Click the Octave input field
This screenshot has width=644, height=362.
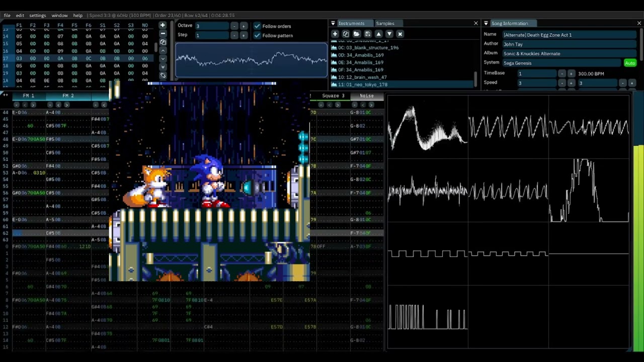click(x=212, y=26)
